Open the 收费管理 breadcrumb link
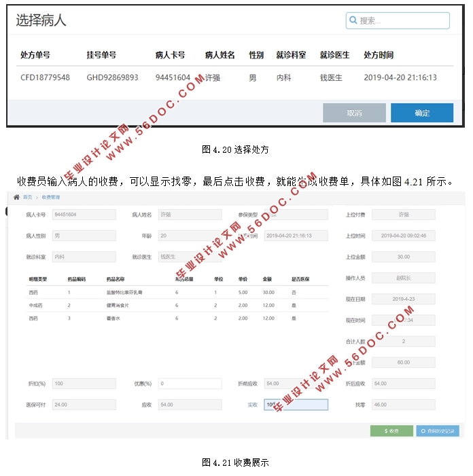 [51, 197]
